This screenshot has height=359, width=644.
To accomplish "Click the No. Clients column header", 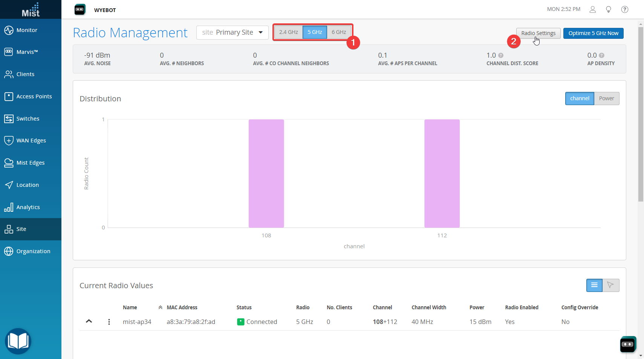I will click(x=340, y=307).
